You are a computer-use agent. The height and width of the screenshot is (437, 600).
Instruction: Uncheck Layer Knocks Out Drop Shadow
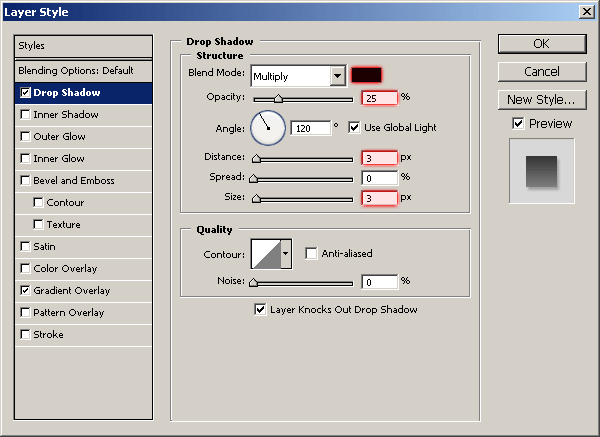pos(261,310)
